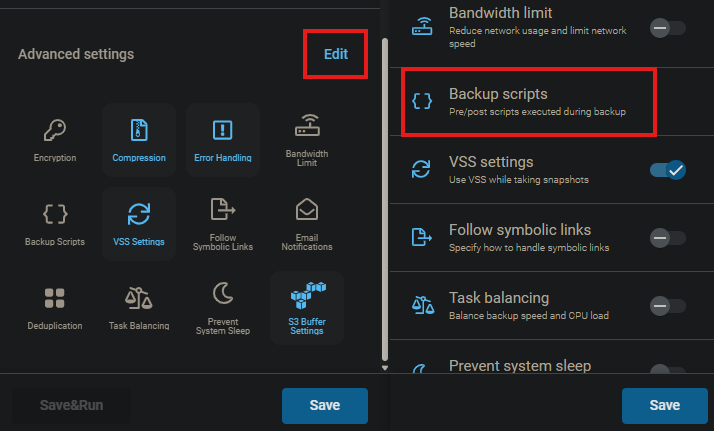Open S3 Buffer Settings tile
714x431 pixels.
click(307, 306)
